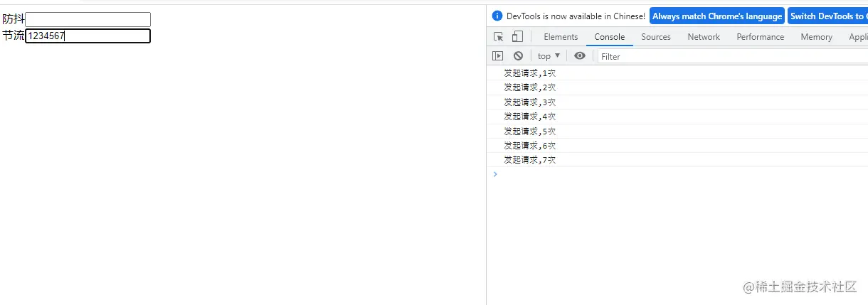The image size is (868, 305).
Task: Show the console sidebar panel icon
Action: click(x=498, y=56)
